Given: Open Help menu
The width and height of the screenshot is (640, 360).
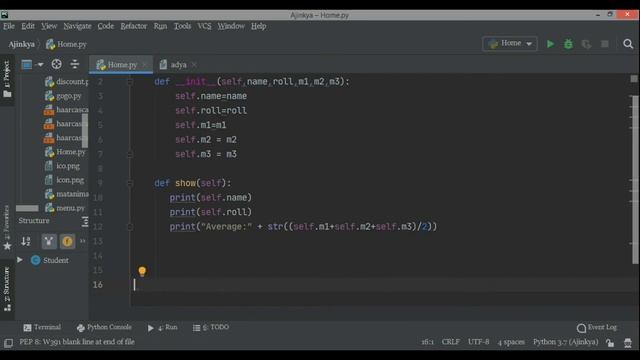Looking at the screenshot, I should tap(258, 26).
